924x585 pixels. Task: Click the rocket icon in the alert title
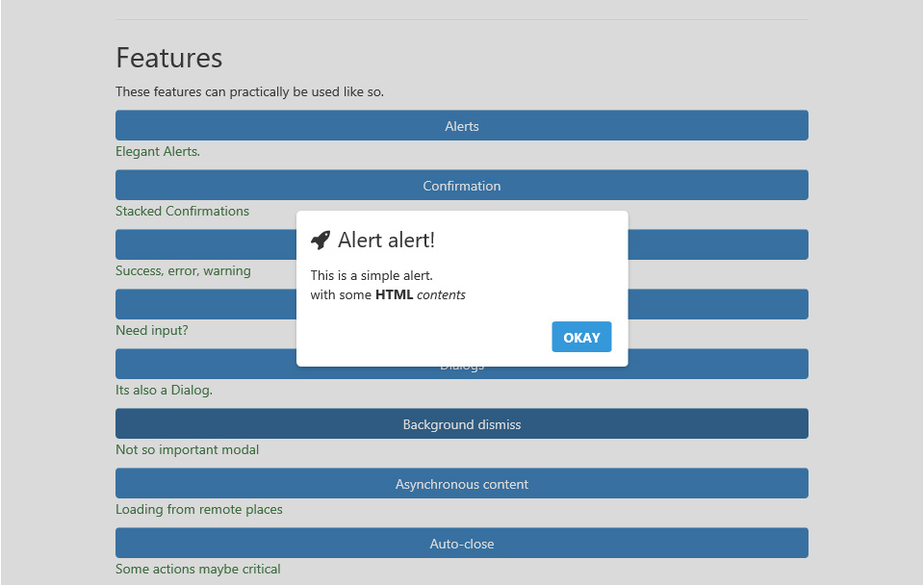click(321, 241)
